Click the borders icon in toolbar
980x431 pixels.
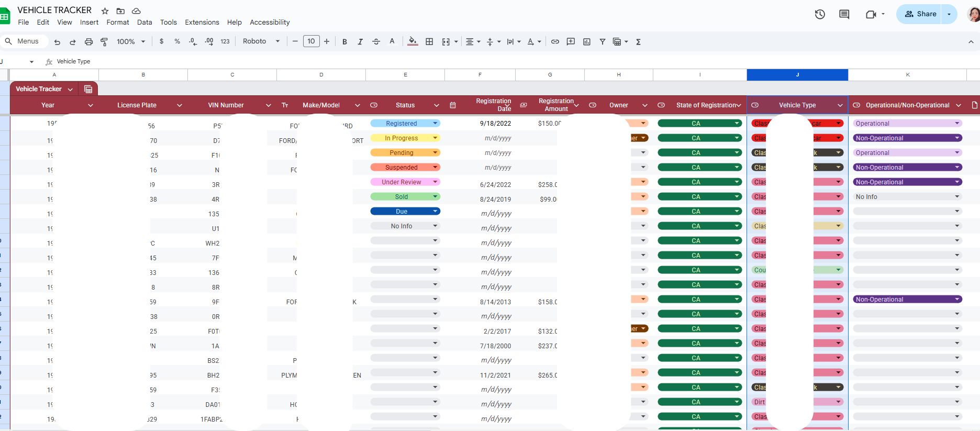[429, 41]
